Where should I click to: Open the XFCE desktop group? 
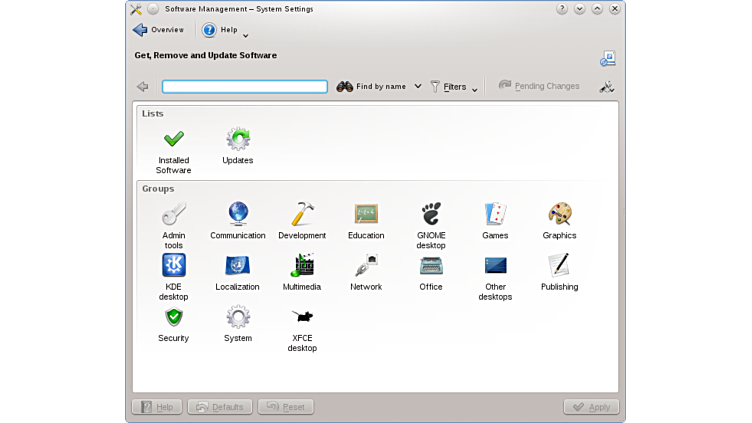tap(302, 318)
